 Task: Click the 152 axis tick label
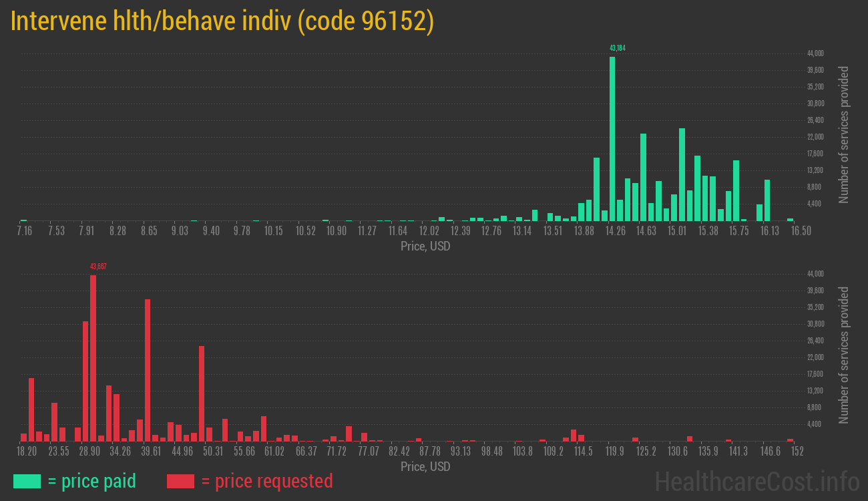pyautogui.click(x=798, y=452)
